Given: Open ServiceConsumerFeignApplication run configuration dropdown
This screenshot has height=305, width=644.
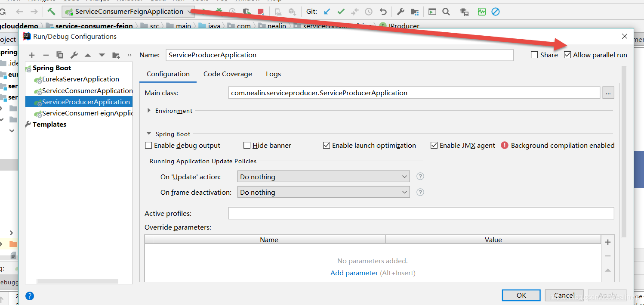Looking at the screenshot, I should 128,12.
